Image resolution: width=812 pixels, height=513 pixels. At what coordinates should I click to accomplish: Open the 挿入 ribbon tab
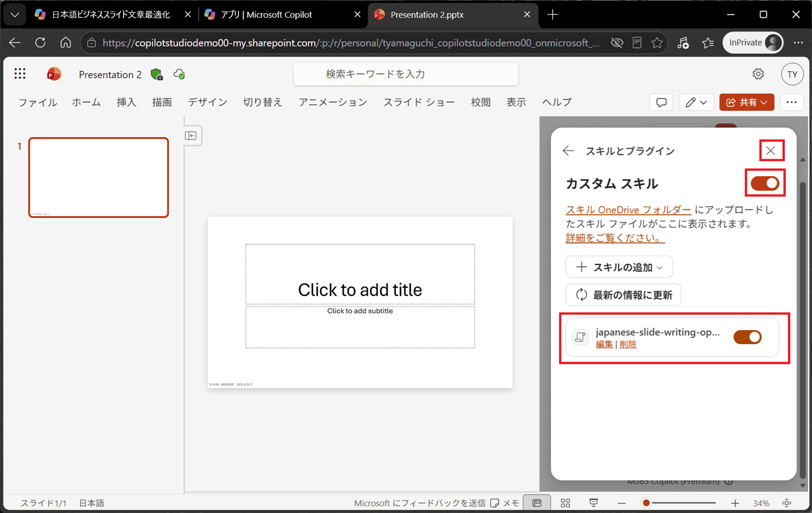pyautogui.click(x=126, y=102)
